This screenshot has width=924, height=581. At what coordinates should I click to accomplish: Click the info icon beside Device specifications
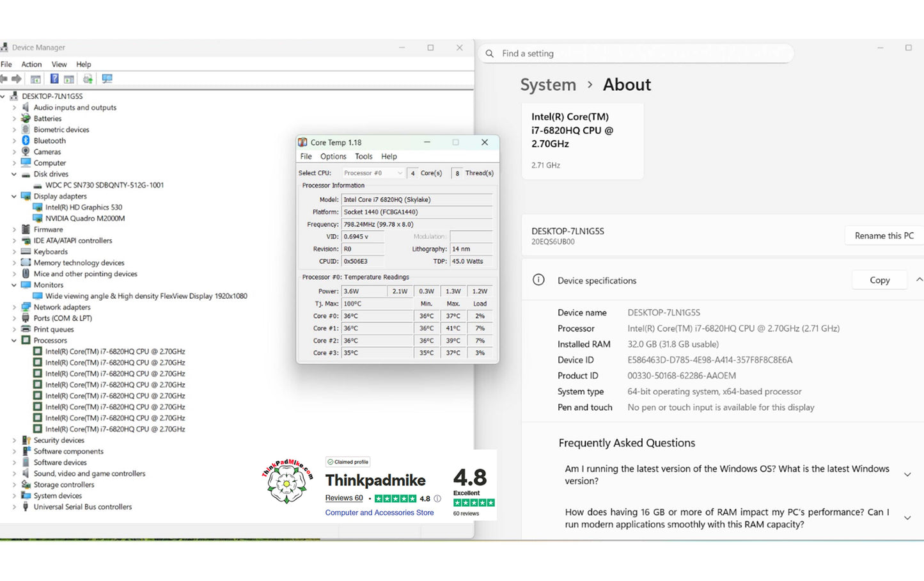click(x=538, y=280)
